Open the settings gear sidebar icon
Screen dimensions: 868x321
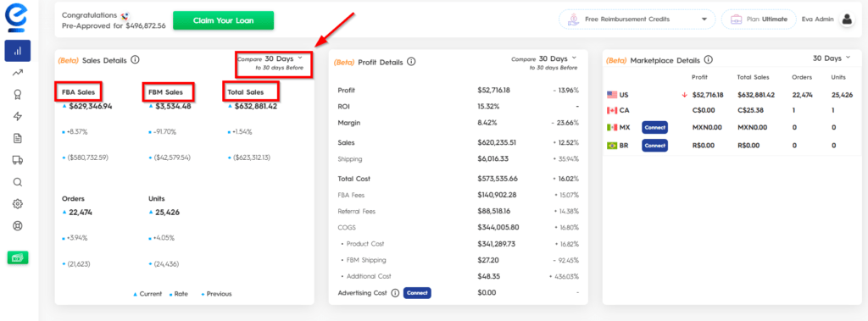pyautogui.click(x=17, y=203)
